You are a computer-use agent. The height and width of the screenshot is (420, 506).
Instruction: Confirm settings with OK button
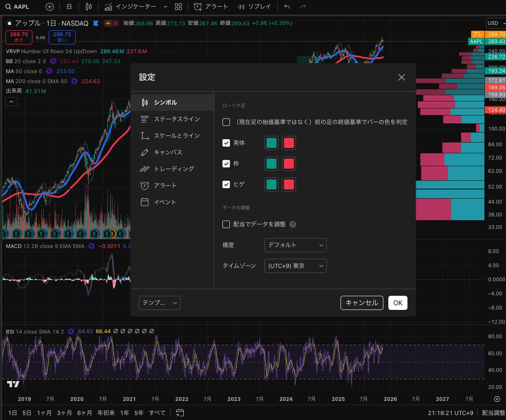[397, 303]
